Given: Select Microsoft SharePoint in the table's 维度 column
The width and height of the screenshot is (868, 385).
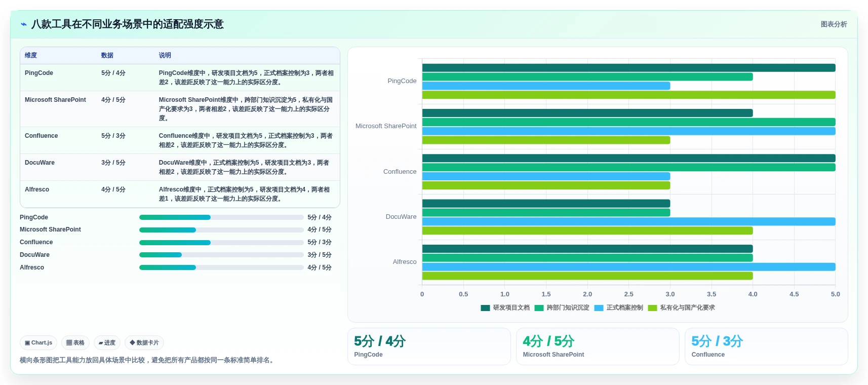Looking at the screenshot, I should (x=55, y=100).
